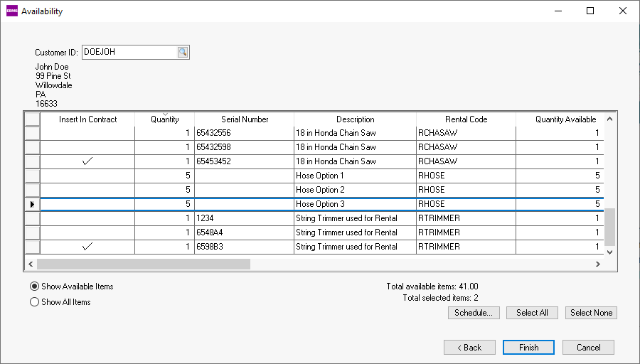Go to previous step with Back button
This screenshot has width=640, height=364.
(469, 348)
